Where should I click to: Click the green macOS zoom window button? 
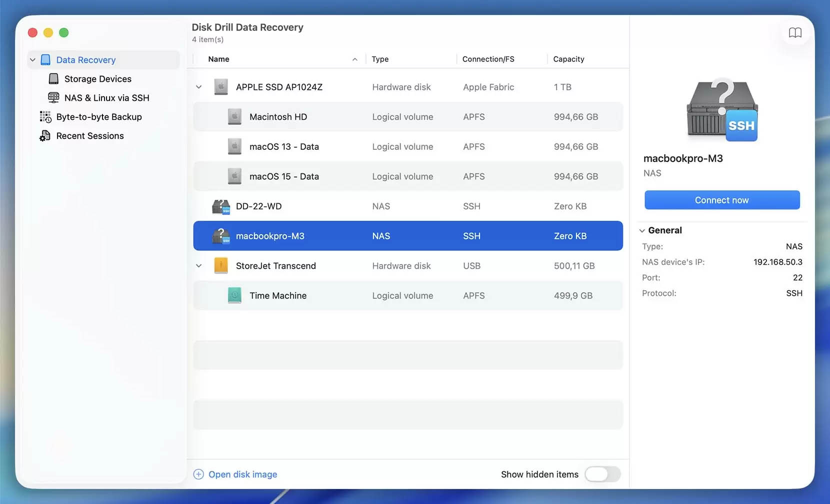click(64, 33)
